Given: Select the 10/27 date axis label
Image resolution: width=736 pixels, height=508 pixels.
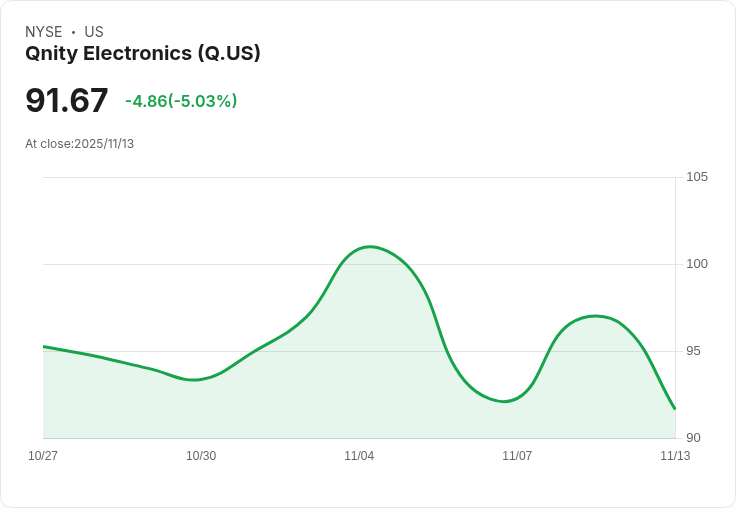Looking at the screenshot, I should point(43,455).
